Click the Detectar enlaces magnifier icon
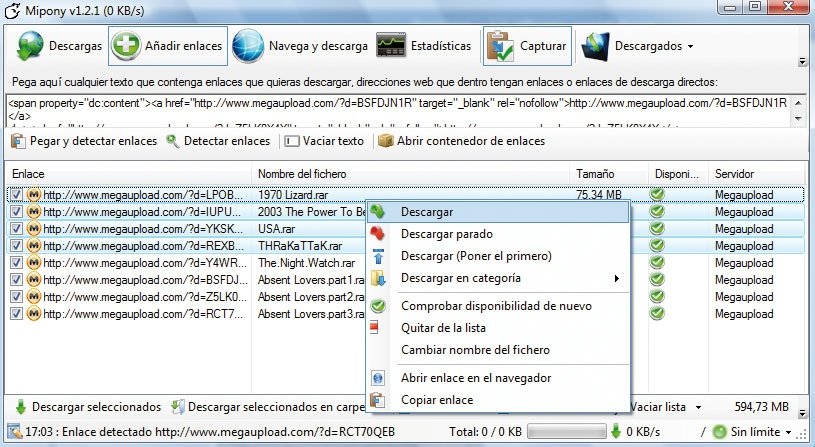The image size is (815, 447). pos(173,141)
